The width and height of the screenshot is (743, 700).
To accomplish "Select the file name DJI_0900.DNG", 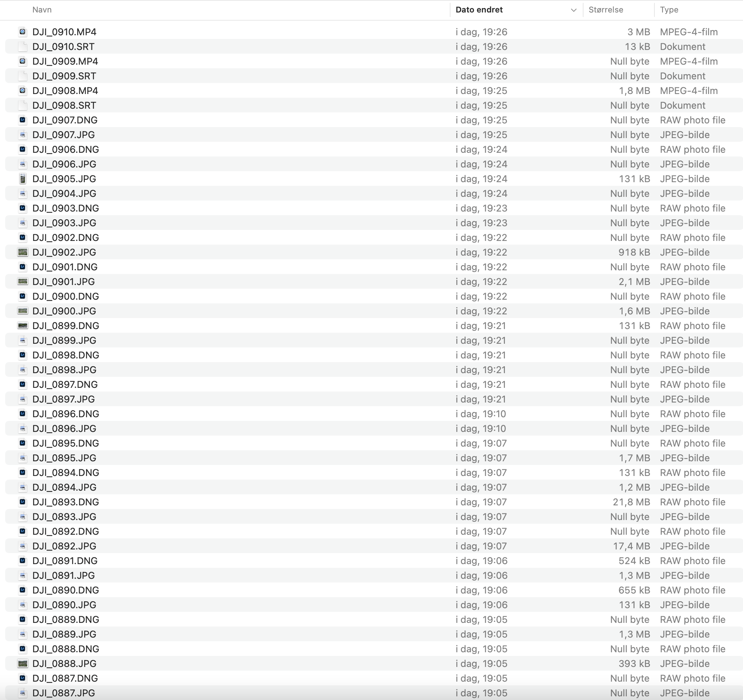I will tap(66, 297).
